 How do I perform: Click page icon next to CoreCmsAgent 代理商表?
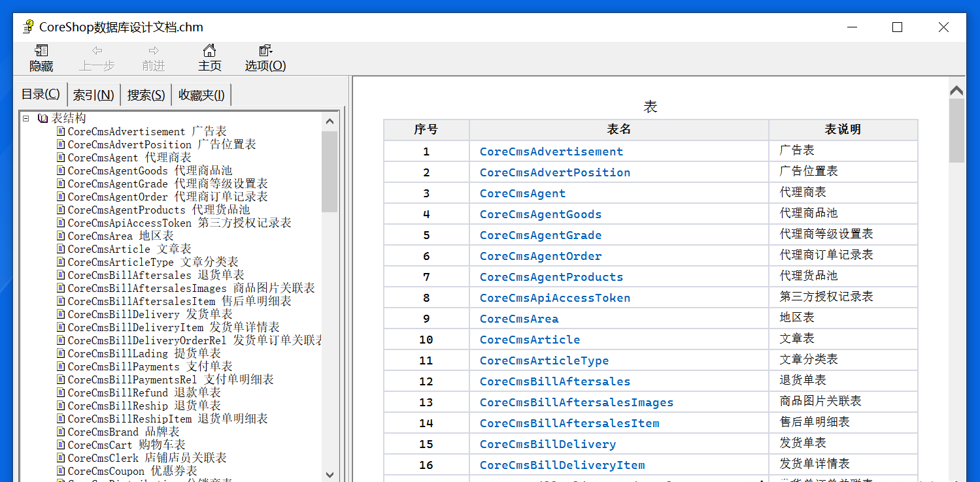61,157
